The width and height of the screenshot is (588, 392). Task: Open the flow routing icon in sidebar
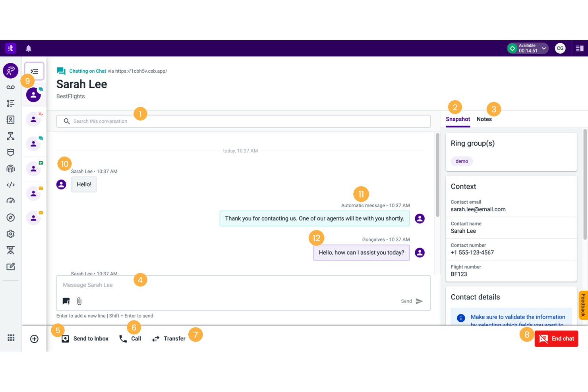click(x=11, y=136)
